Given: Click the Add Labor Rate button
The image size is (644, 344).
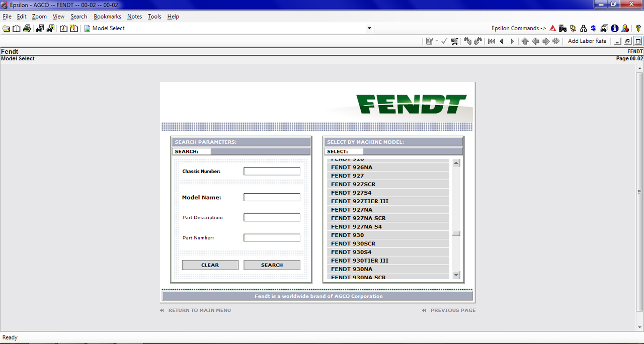Looking at the screenshot, I should (587, 41).
